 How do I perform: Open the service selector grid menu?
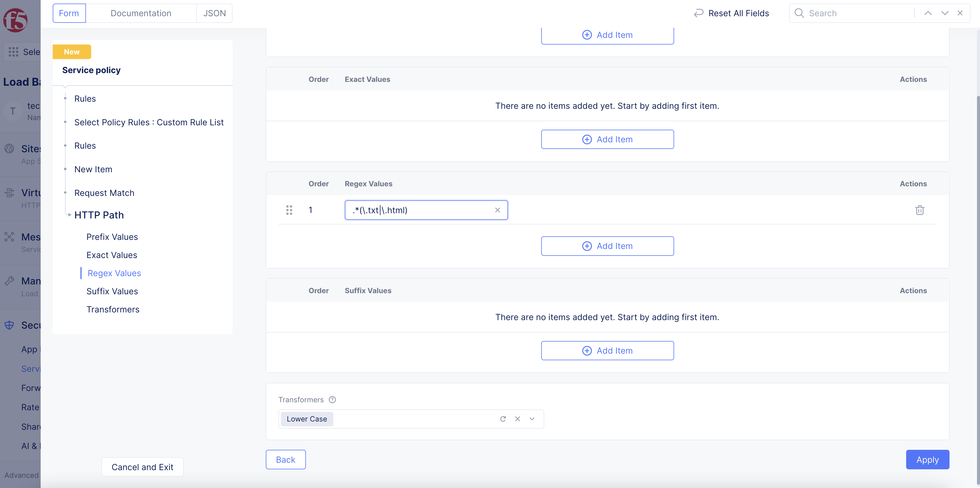[14, 52]
